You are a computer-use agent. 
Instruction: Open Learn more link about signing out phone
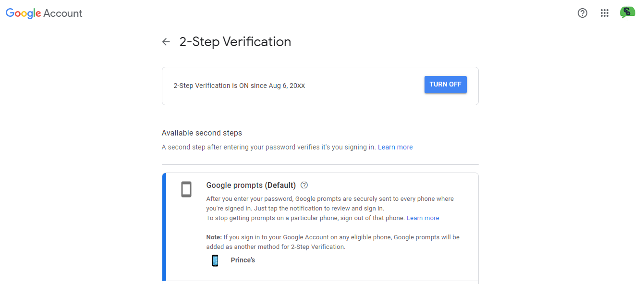(x=423, y=218)
